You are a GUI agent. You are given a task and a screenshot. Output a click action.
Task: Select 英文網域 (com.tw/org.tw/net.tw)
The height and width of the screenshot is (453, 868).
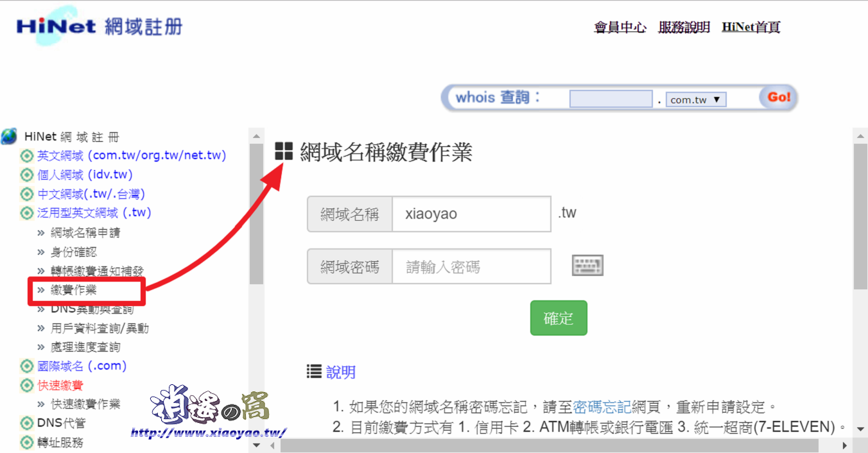[132, 156]
